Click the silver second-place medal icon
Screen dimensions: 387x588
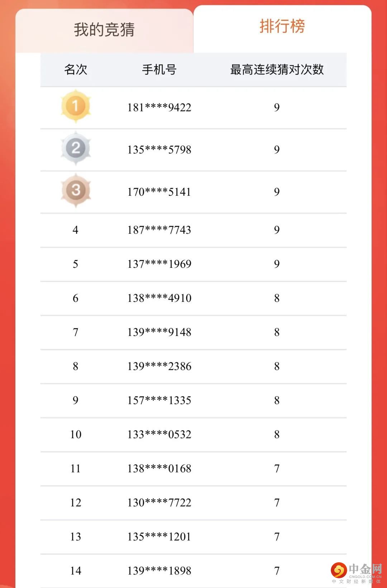click(x=76, y=148)
